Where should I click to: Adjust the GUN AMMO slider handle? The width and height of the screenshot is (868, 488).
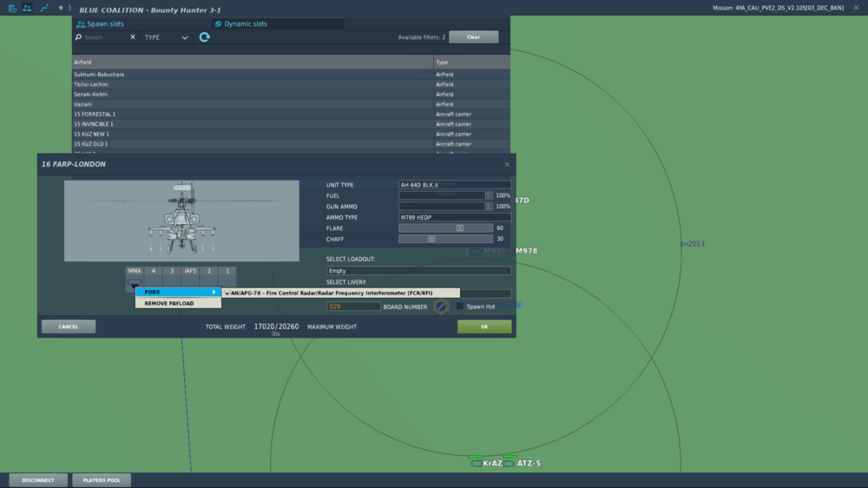pyautogui.click(x=488, y=207)
